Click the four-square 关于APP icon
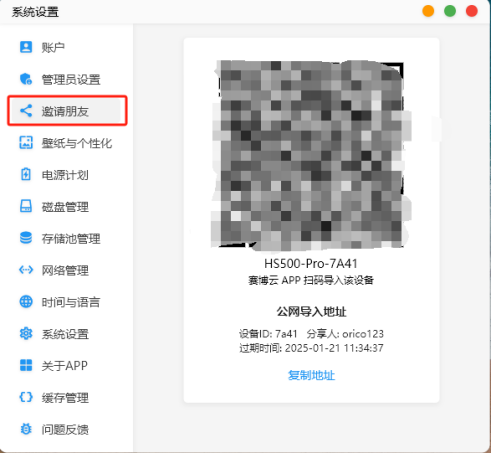The image size is (492, 453). 26,365
